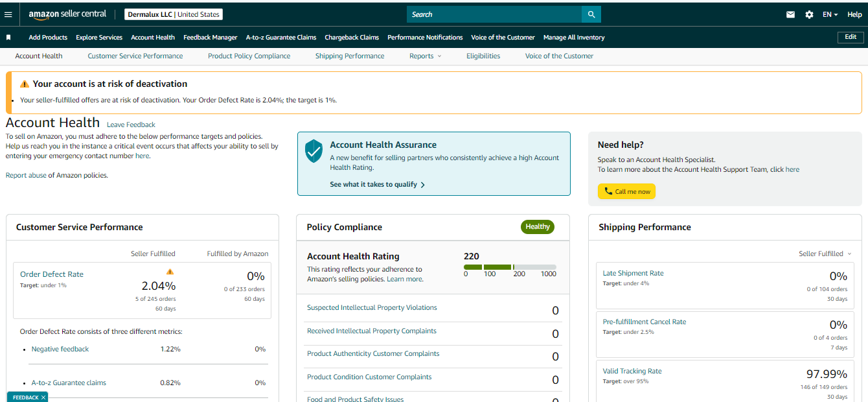Screen dimensions: 868x402
Task: Click the Help link in header
Action: (x=854, y=14)
